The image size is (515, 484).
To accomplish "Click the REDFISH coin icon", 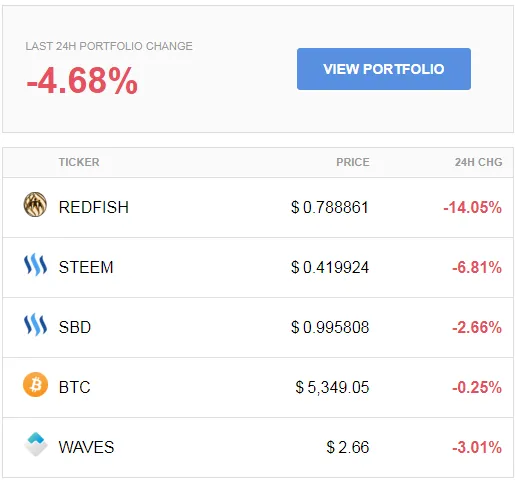I will [35, 205].
